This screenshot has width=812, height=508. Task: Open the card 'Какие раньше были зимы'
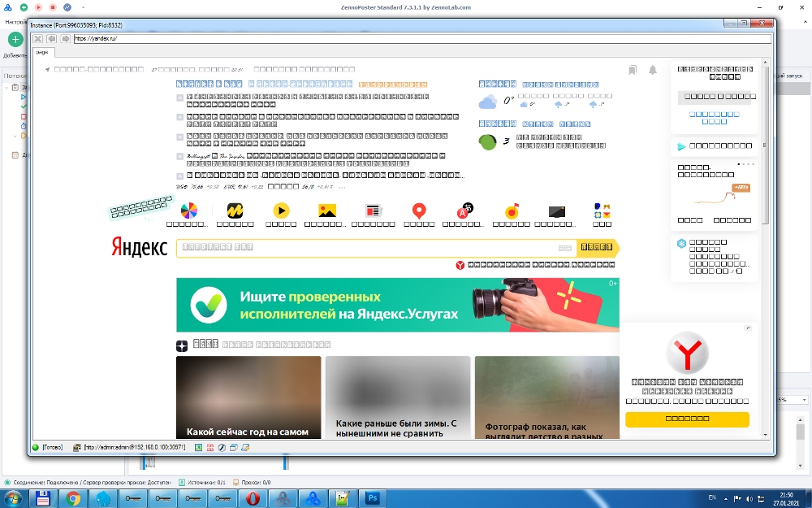398,397
